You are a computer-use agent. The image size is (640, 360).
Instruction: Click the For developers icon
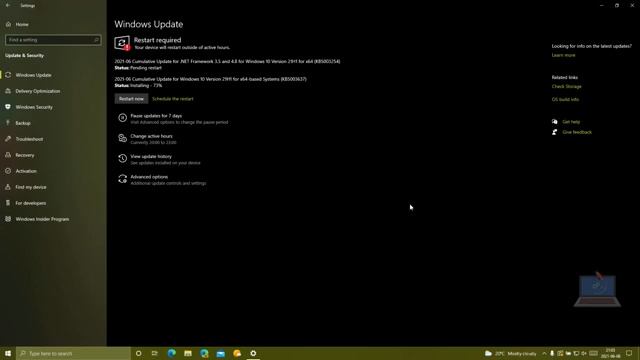point(8,203)
